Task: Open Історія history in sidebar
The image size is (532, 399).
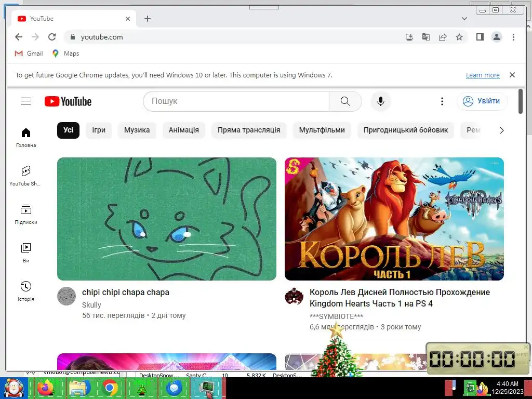Action: pos(26,291)
